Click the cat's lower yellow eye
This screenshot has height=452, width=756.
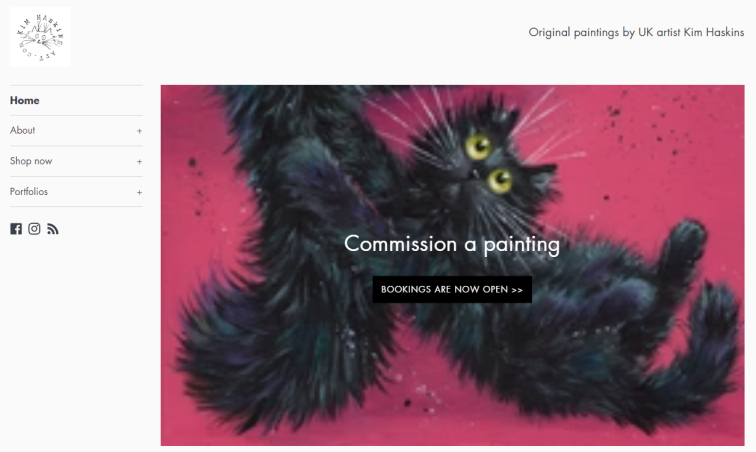pos(500,180)
